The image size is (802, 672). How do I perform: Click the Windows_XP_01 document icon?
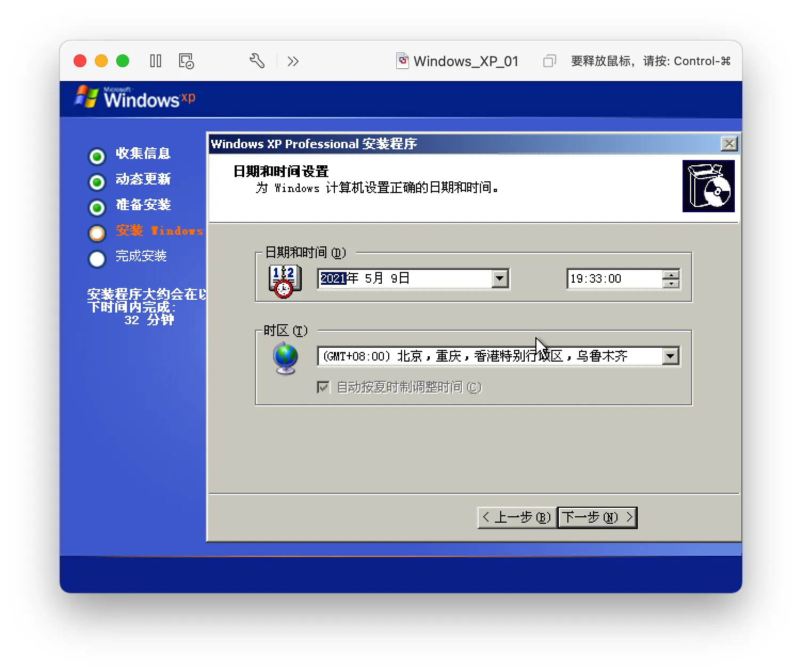pyautogui.click(x=403, y=61)
